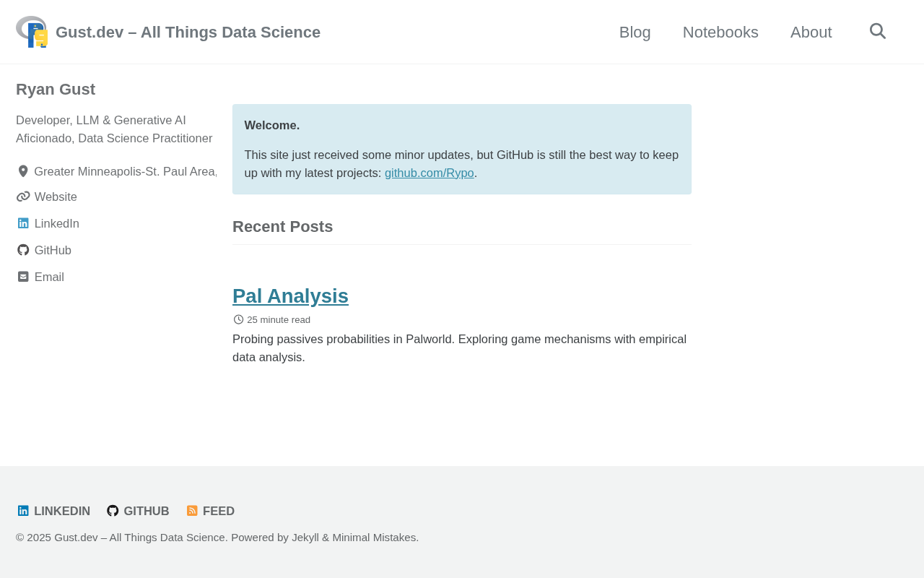This screenshot has width=924, height=578.
Task: Open the Blog navigation item
Action: coord(635,33)
